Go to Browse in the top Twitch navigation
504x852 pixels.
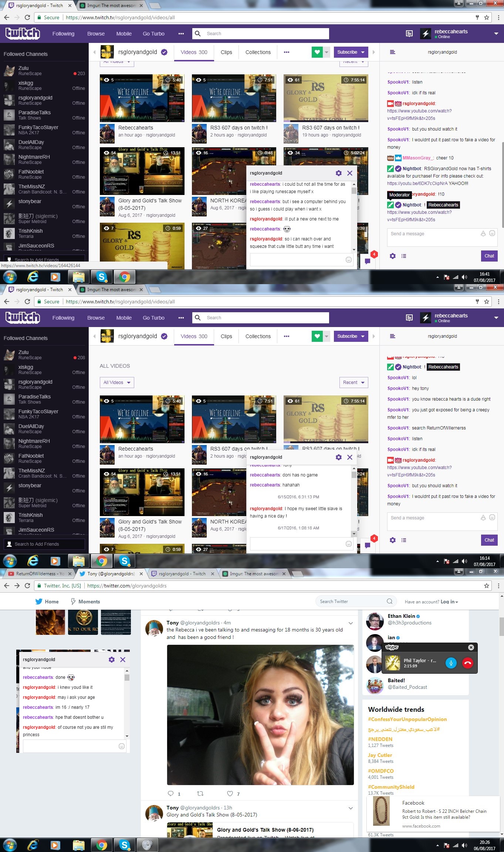click(x=96, y=34)
